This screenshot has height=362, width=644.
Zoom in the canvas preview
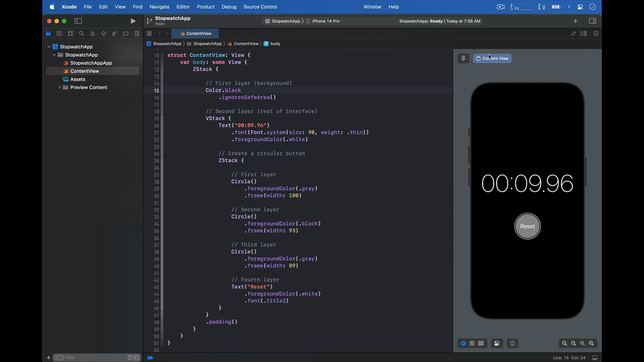[591, 343]
